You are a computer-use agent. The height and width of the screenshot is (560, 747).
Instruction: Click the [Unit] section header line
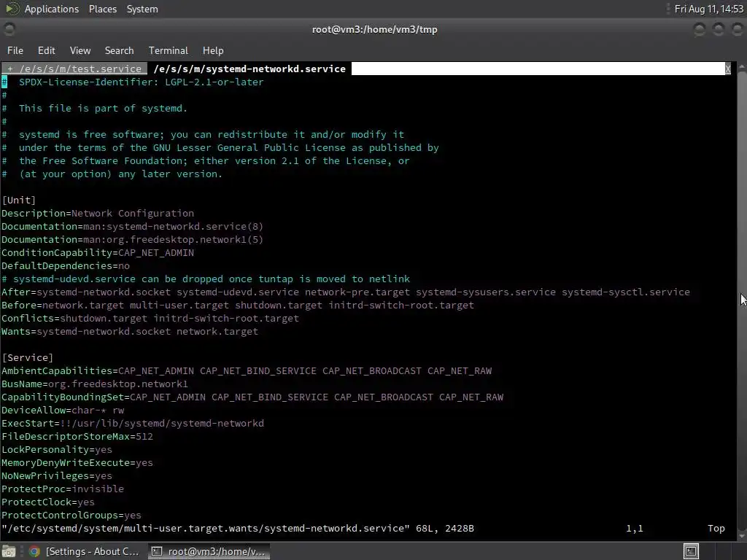(x=18, y=200)
